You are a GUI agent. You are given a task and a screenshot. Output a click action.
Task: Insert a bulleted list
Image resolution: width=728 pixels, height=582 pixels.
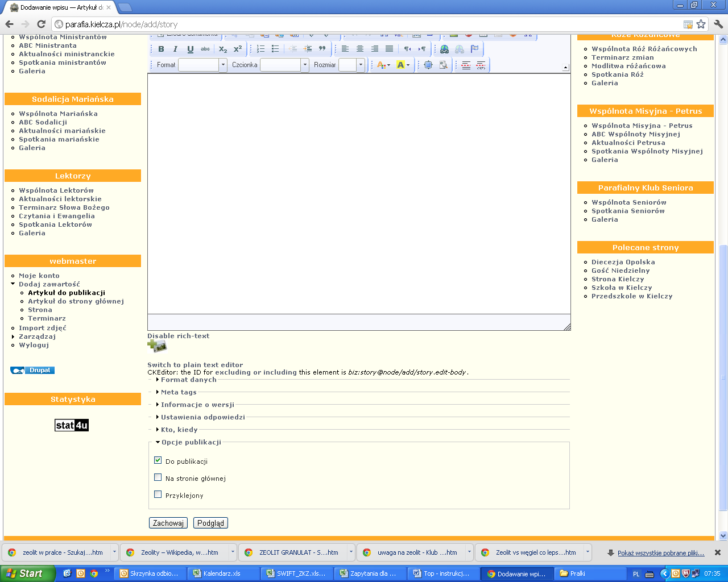pos(275,49)
